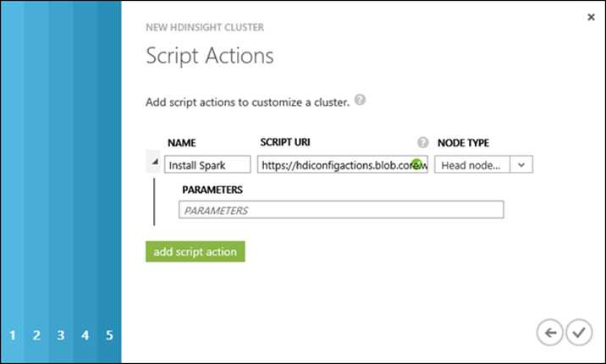Viewport: 606px width, 364px height.
Task: Go to wizard step 1
Action: 13,335
